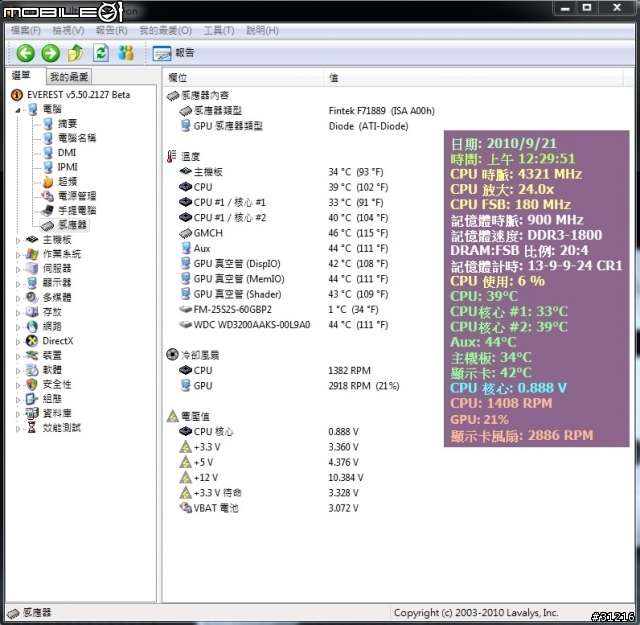Select the GMCH temperature row
The width and height of the screenshot is (640, 625).
click(284, 233)
